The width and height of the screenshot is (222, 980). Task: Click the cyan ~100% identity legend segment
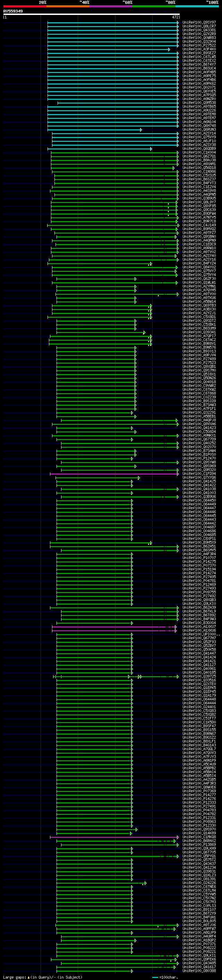point(197,6)
